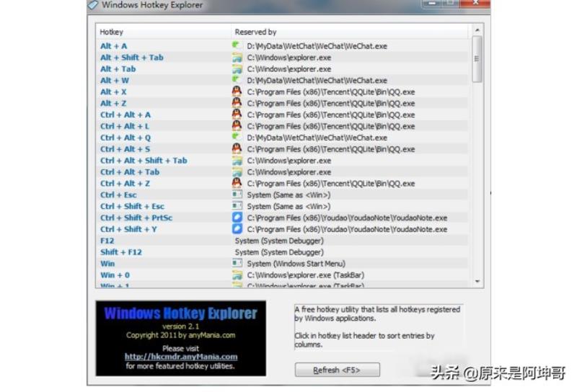Click the QQ icon in Ctrl + Alt + A row
Image resolution: width=577 pixels, height=392 pixels.
237,114
